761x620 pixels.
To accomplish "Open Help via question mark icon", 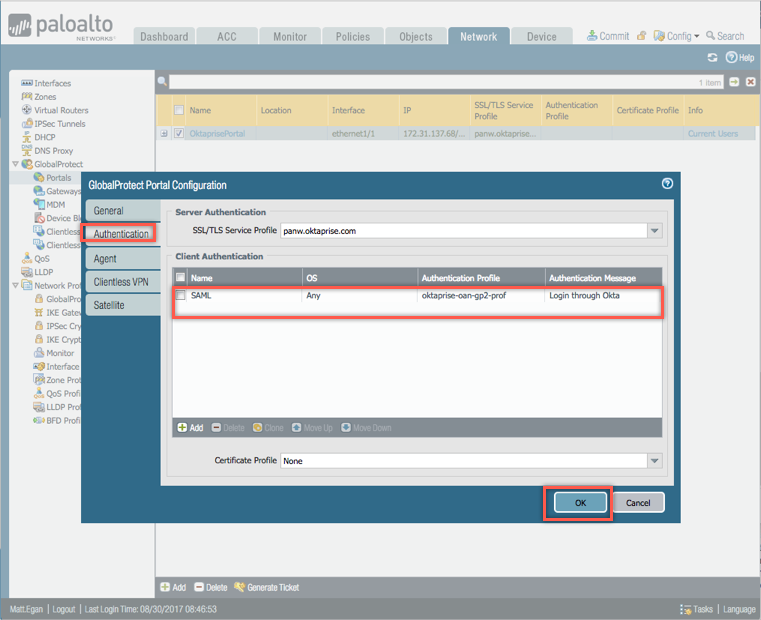I will tap(732, 58).
